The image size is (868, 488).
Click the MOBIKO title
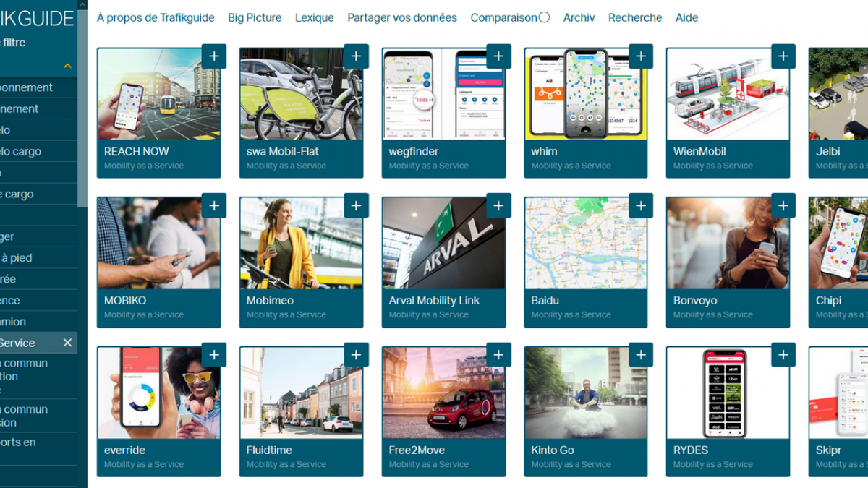click(126, 300)
